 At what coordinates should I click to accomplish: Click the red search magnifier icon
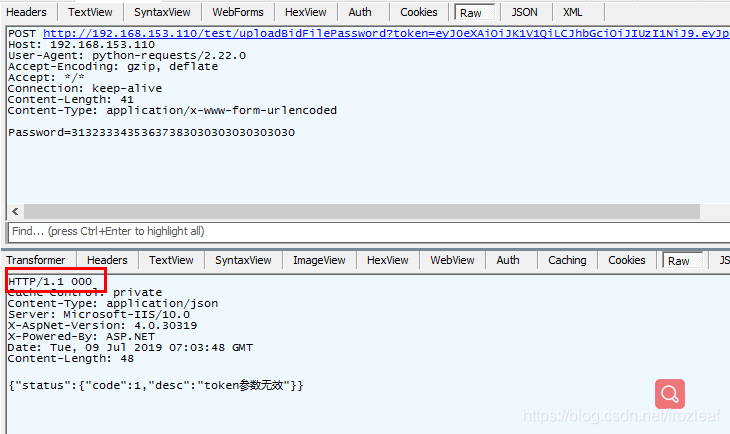(670, 394)
